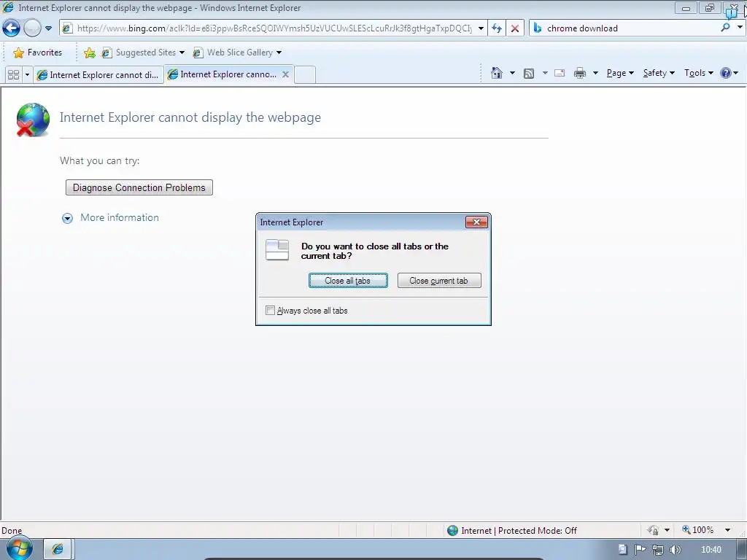Click the network tray icon
The height and width of the screenshot is (560, 747).
pos(657,550)
